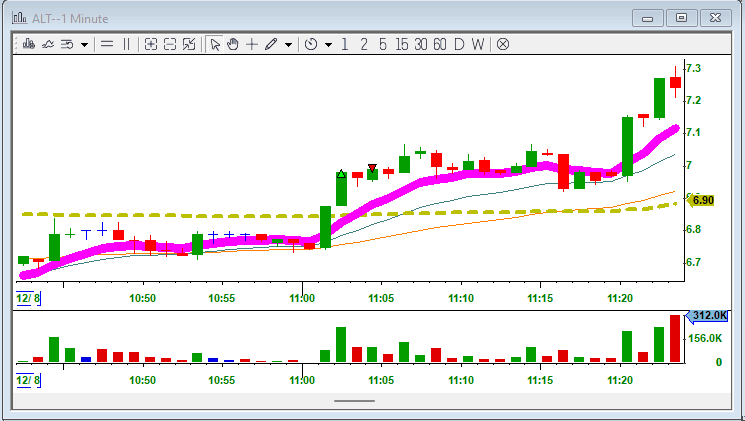
Task: Click the circled X remove icon
Action: 503,44
